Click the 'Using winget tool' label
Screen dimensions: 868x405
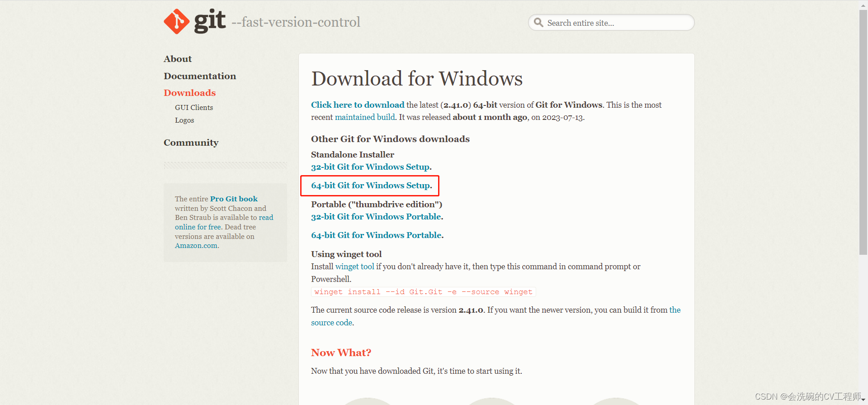[346, 254]
